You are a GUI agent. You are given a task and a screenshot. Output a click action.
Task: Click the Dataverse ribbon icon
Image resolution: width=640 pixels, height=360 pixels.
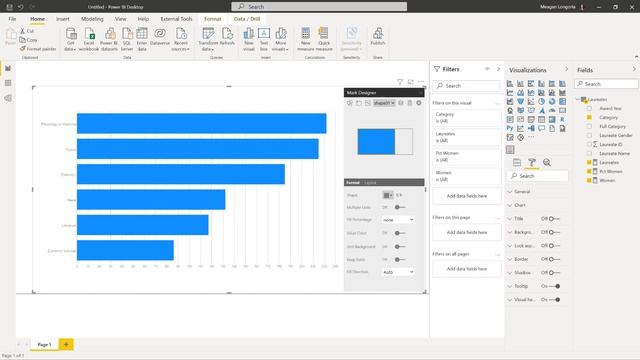[x=160, y=37]
